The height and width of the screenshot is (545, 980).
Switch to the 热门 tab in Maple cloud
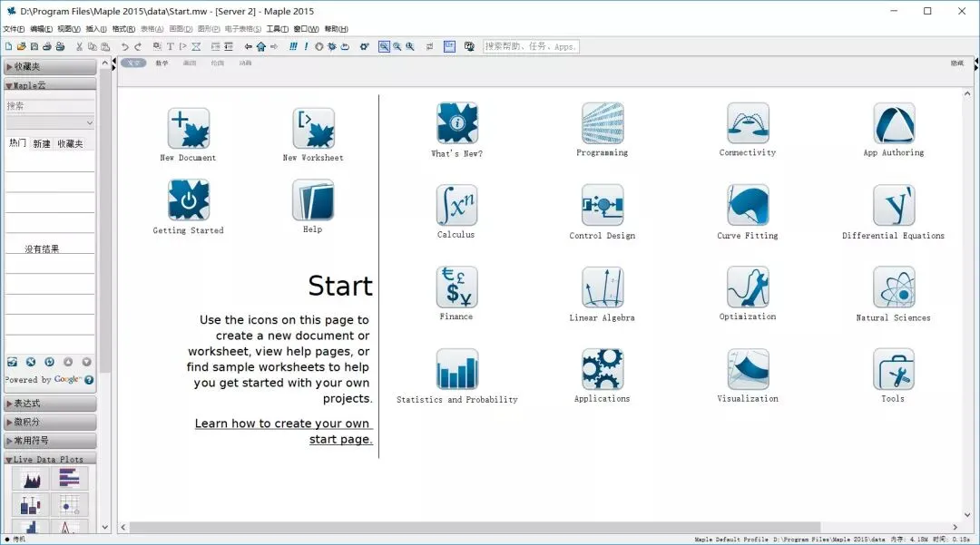click(x=17, y=143)
